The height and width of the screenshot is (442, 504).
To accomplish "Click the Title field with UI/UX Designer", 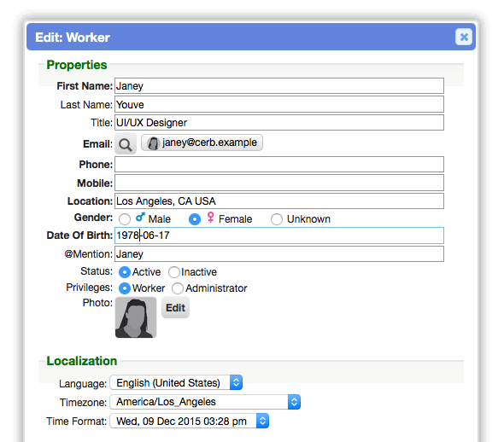I will point(279,123).
